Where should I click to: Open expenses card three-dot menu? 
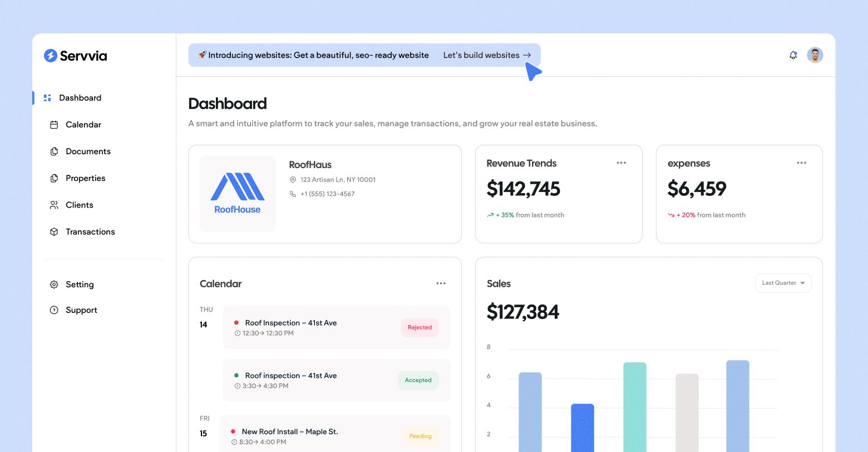801,163
